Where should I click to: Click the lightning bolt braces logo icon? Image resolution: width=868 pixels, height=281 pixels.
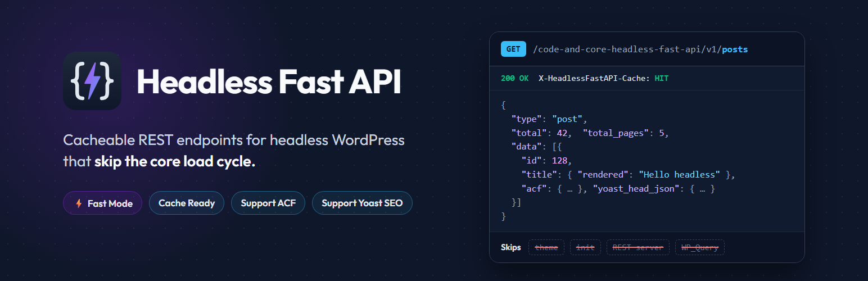92,80
